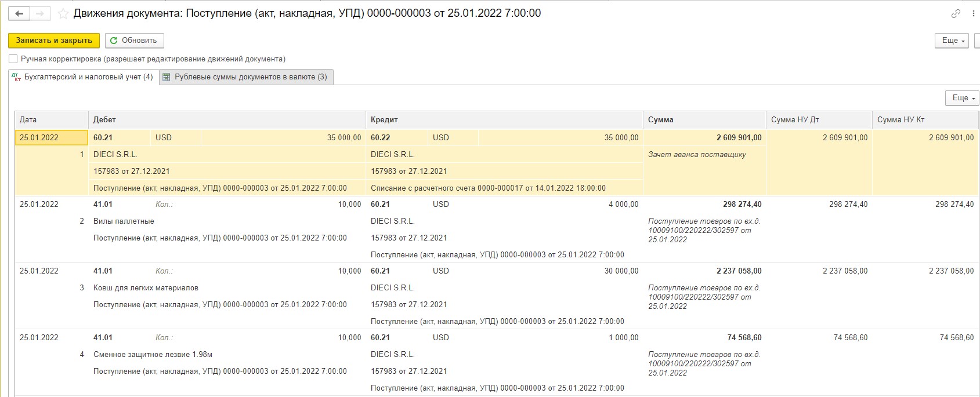Image resolution: width=980 pixels, height=397 pixels.
Task: Click the back navigation arrow
Action: 19,13
